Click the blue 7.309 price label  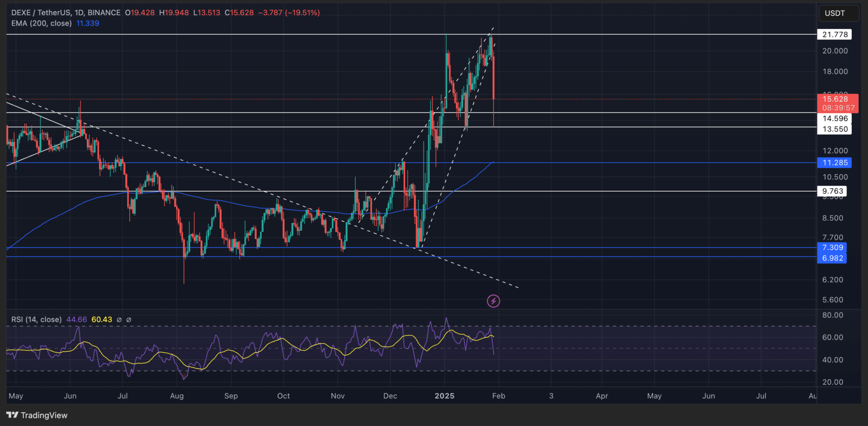(x=832, y=247)
